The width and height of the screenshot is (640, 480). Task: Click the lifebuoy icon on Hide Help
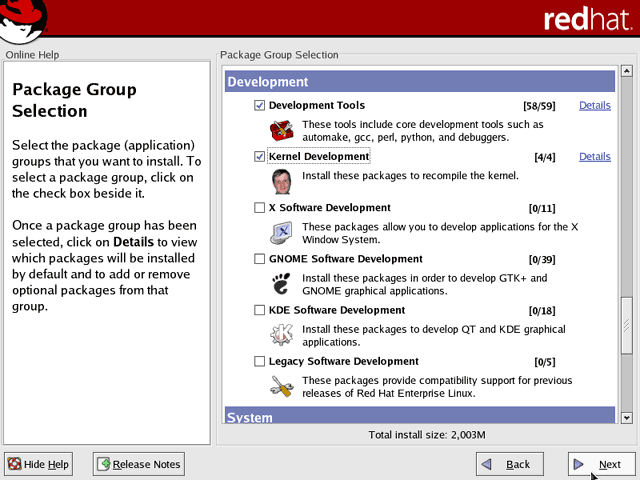pyautogui.click(x=15, y=464)
